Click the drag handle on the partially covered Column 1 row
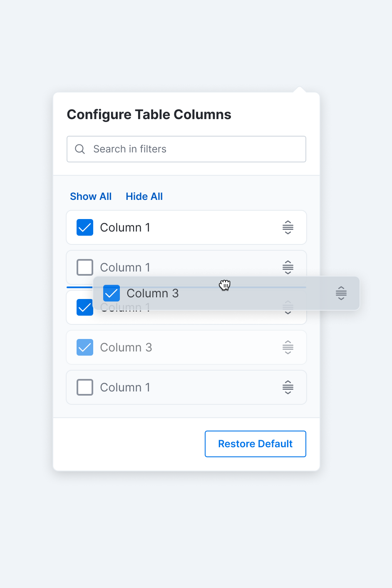The width and height of the screenshot is (392, 588). pyautogui.click(x=288, y=307)
